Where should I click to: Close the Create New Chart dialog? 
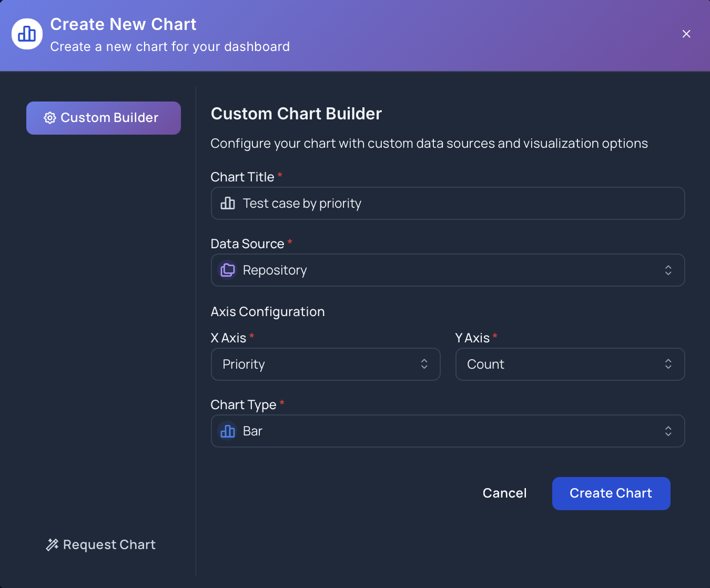686,34
